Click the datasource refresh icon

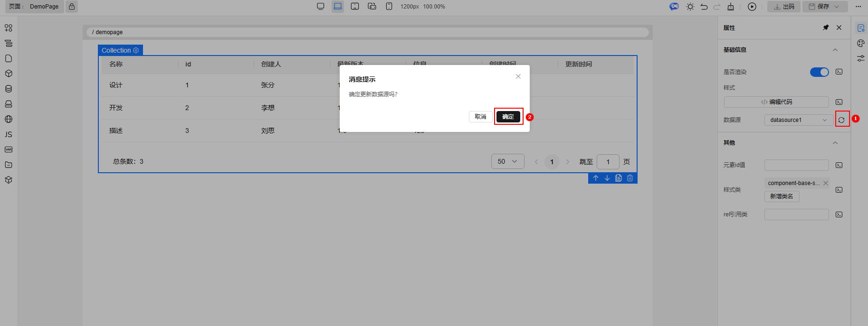point(841,120)
